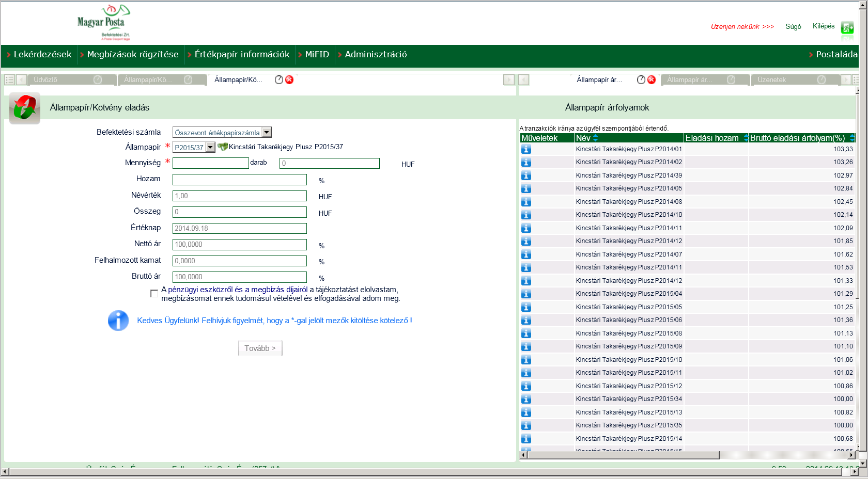The width and height of the screenshot is (868, 479).
Task: Click the Mennyiség darab input field
Action: click(211, 163)
